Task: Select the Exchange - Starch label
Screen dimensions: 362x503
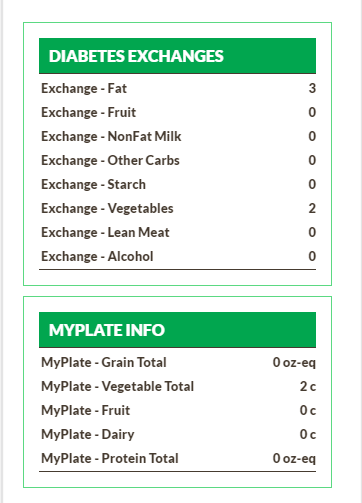Action: (x=93, y=185)
